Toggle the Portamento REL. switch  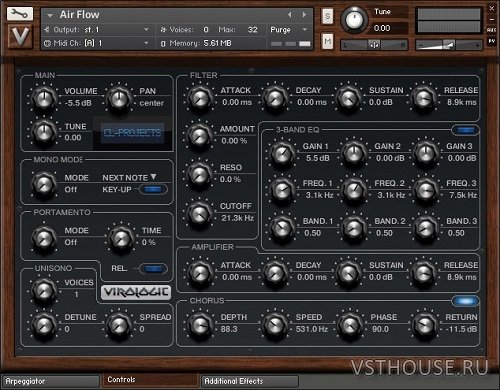(x=153, y=269)
